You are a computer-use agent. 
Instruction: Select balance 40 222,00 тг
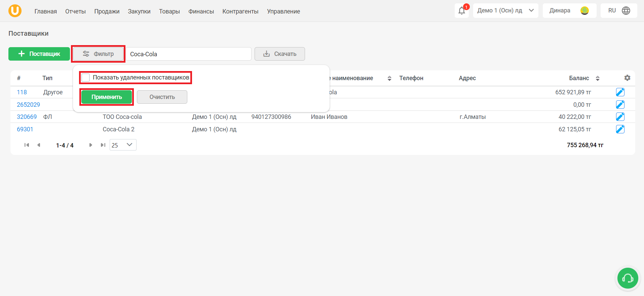575,117
